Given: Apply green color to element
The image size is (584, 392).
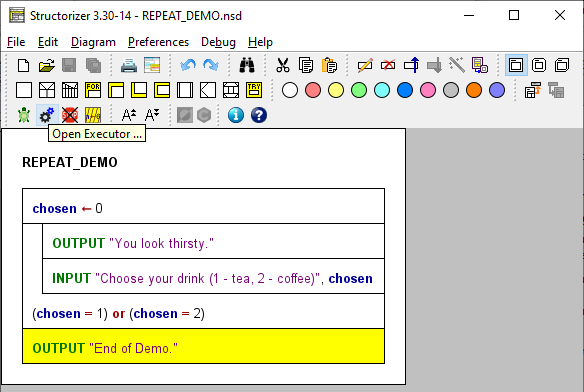Looking at the screenshot, I should (359, 90).
